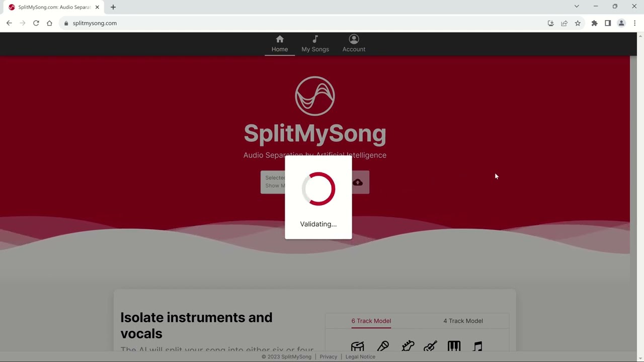
Task: Open the Legal Notice link
Action: tap(360, 356)
